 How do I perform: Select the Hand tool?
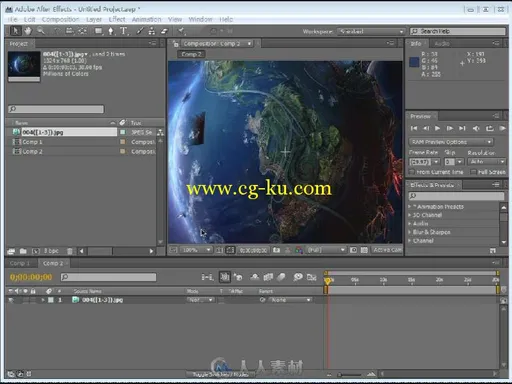[x=28, y=31]
